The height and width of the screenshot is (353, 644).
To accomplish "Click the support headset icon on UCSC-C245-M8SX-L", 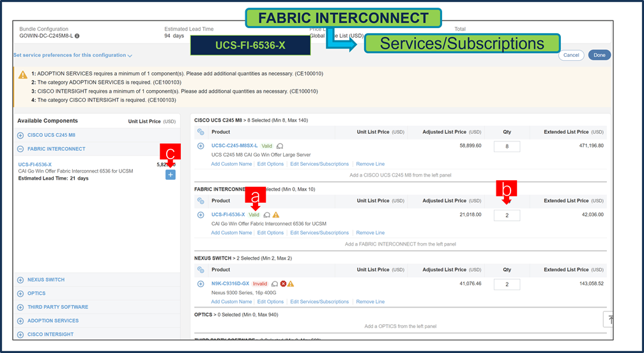I will coord(280,146).
